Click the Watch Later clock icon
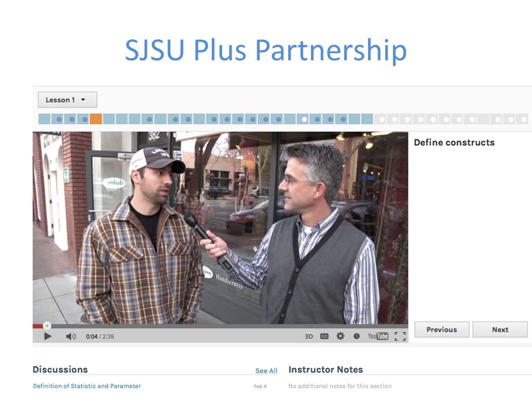532x399 pixels. pyautogui.click(x=356, y=336)
